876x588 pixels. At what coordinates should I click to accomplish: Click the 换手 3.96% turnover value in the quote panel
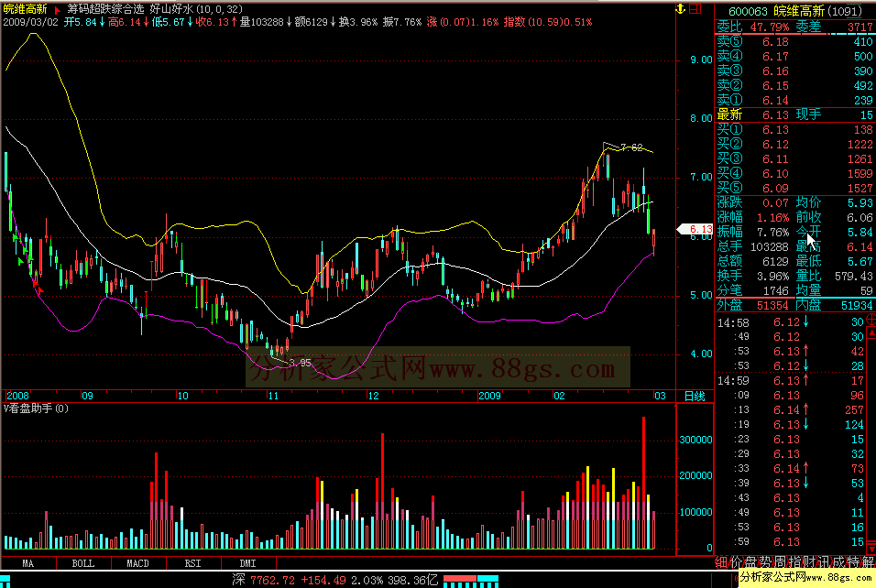772,276
